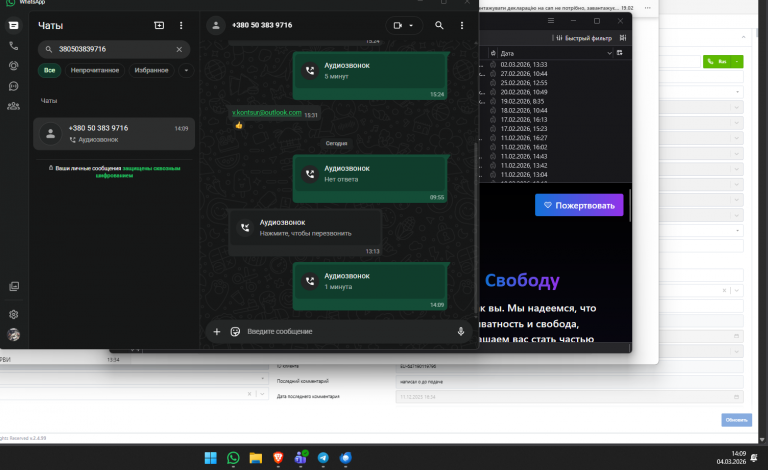The image size is (768, 470).
Task: Open the Thunderbird icon on the taskbar
Action: point(346,458)
